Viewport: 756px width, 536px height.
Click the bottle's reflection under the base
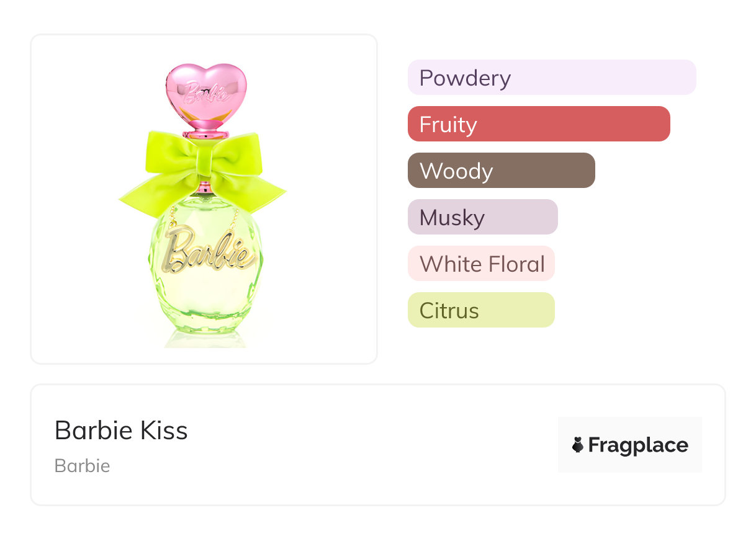pos(205,339)
